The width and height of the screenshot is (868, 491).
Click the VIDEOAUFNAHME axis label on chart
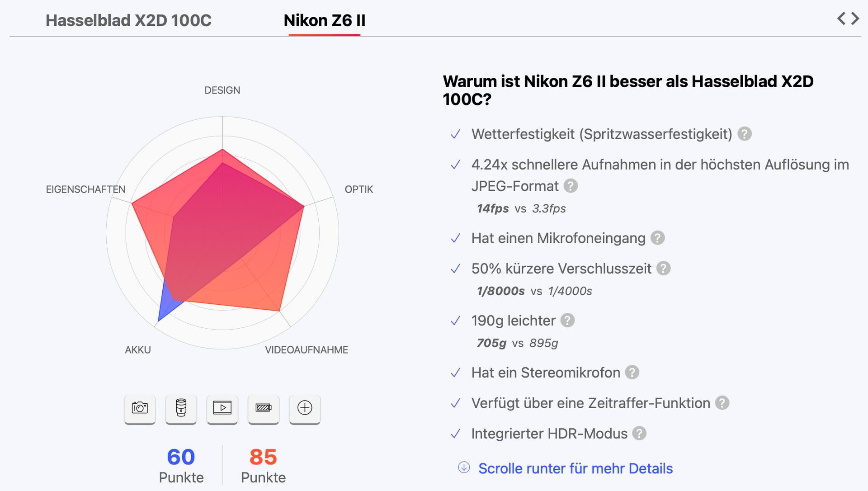click(307, 350)
